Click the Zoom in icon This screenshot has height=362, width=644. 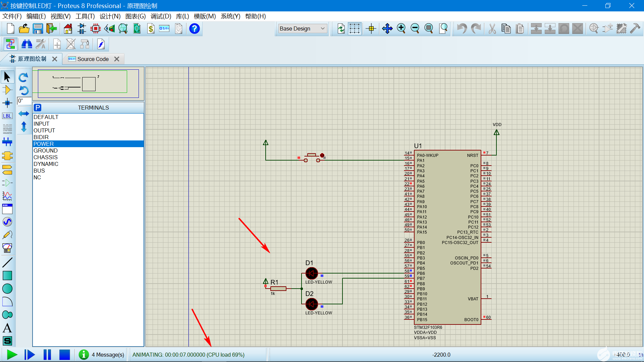point(401,29)
